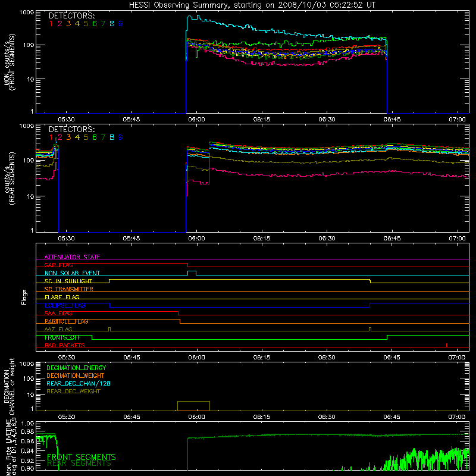This screenshot has height=476, width=476.
Task: Select detector 5 in rear segments legend
Action: [x=86, y=137]
